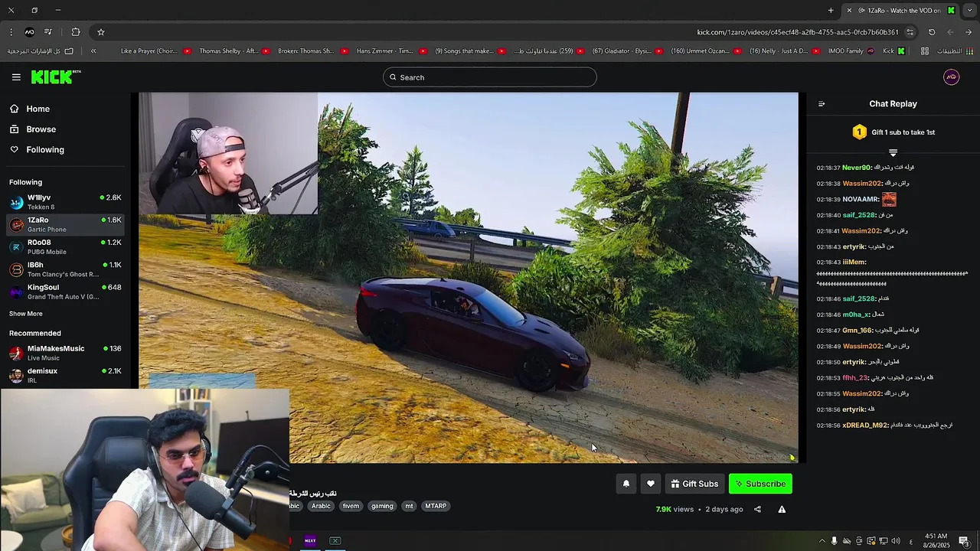Select the Arabic tag
The width and height of the screenshot is (980, 551).
[321, 506]
